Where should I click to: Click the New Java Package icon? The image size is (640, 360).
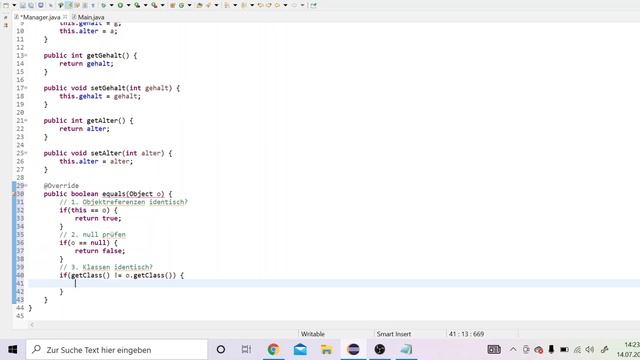[x=173, y=5]
